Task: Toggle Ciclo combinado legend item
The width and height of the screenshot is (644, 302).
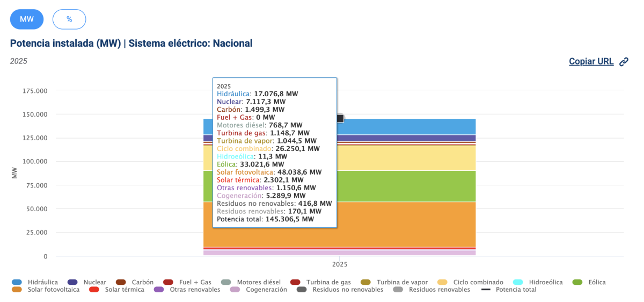Action: (471, 282)
